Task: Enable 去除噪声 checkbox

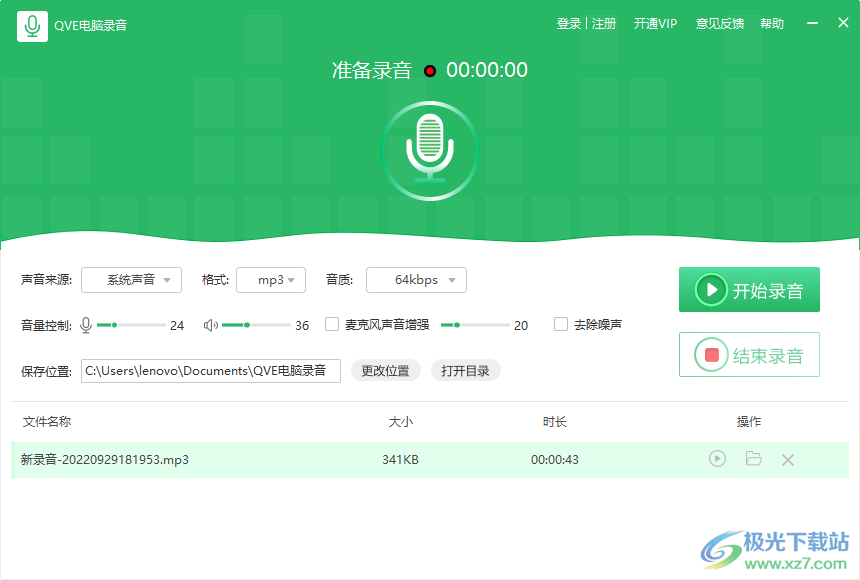Action: [561, 324]
